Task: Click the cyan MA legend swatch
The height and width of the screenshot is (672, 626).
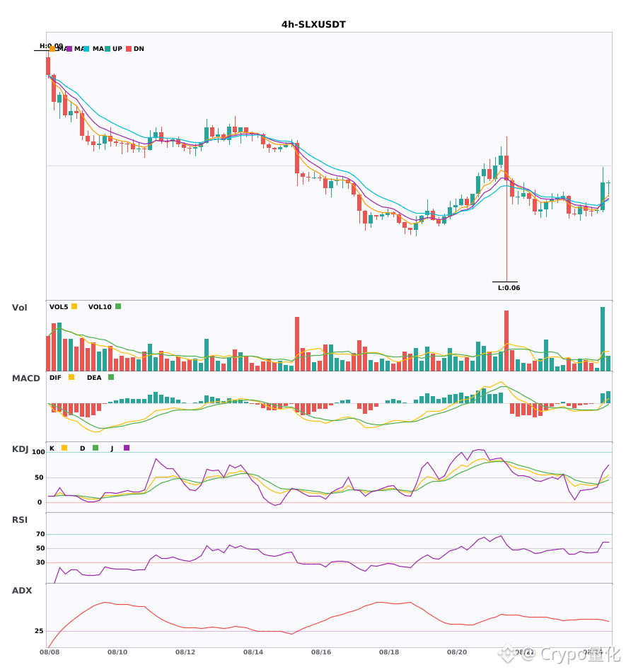Action: 86,49
